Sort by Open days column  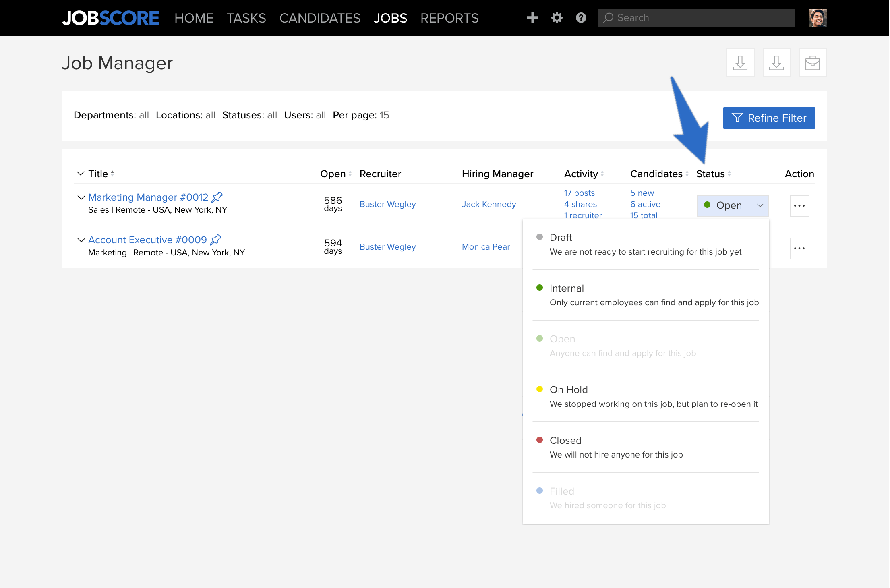[350, 174]
